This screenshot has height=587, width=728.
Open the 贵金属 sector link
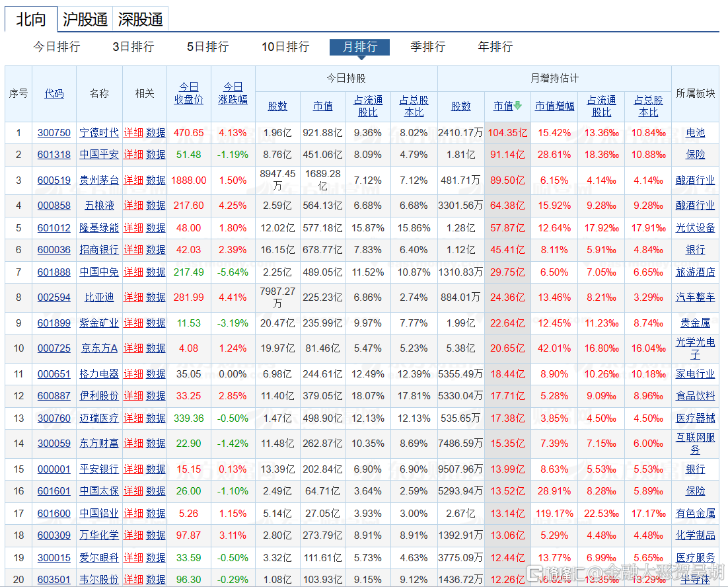696,323
